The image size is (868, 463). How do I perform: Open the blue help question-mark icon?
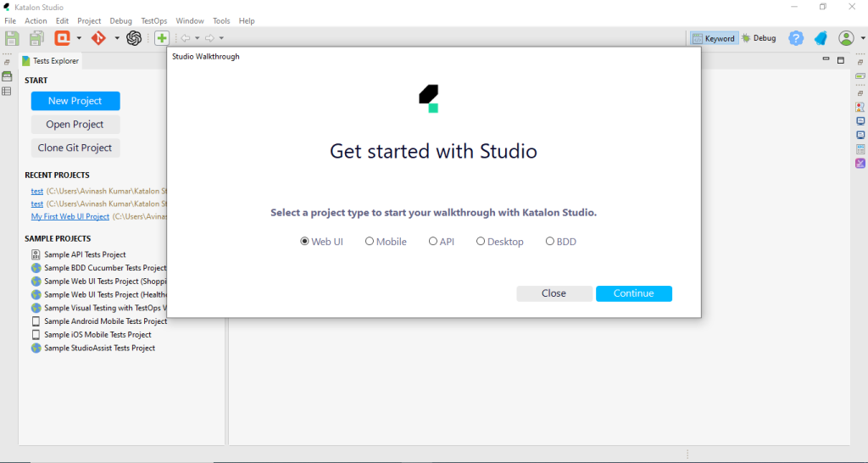(x=796, y=38)
